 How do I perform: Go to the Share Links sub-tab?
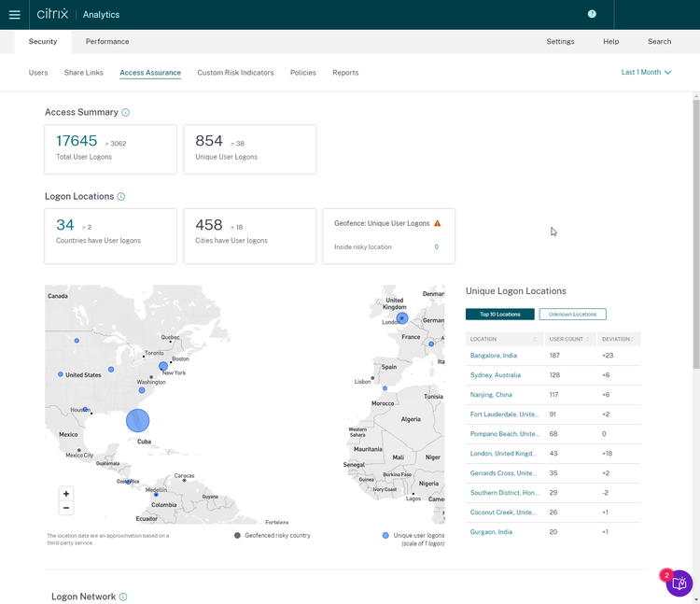[83, 73]
